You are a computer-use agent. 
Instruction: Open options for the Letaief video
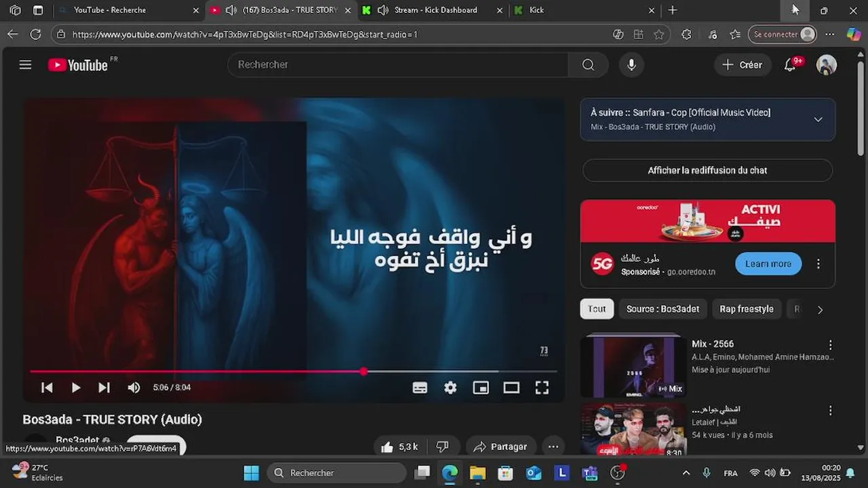(830, 411)
